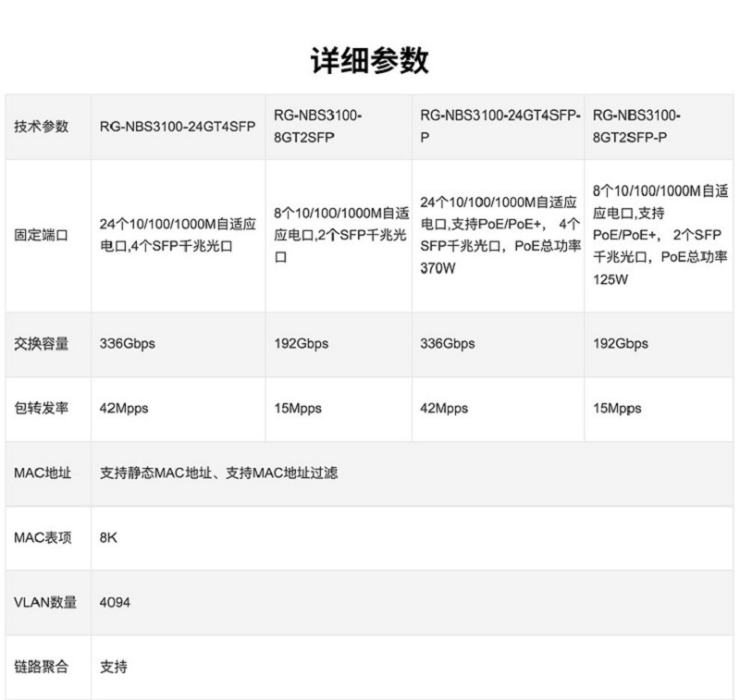Click the 支持静态MAC地址 description text
The height and width of the screenshot is (700, 740).
pos(218,473)
